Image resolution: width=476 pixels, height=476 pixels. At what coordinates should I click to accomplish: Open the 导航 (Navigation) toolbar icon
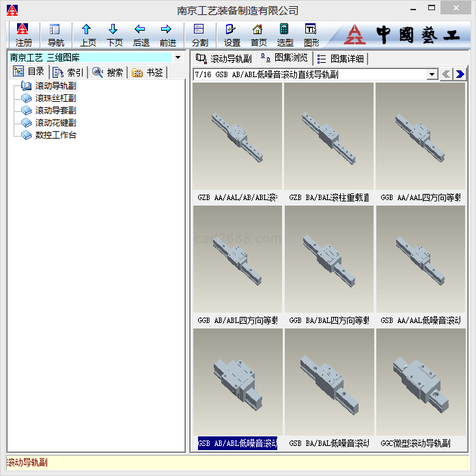55,34
